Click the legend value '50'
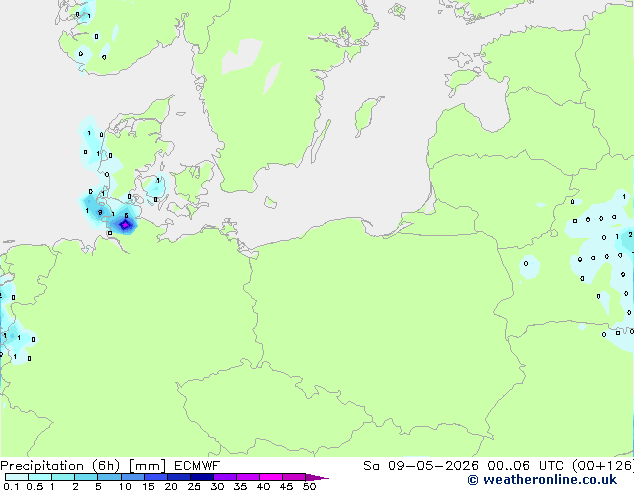 (x=309, y=486)
